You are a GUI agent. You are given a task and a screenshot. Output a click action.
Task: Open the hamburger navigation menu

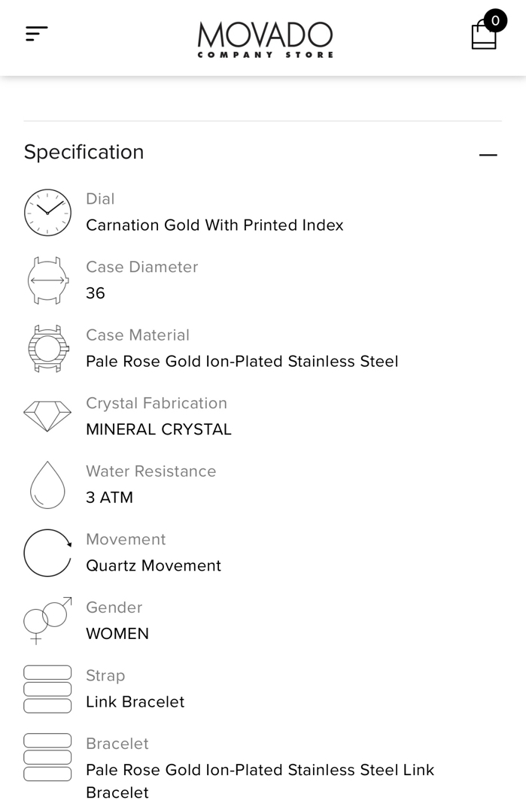[x=36, y=34]
